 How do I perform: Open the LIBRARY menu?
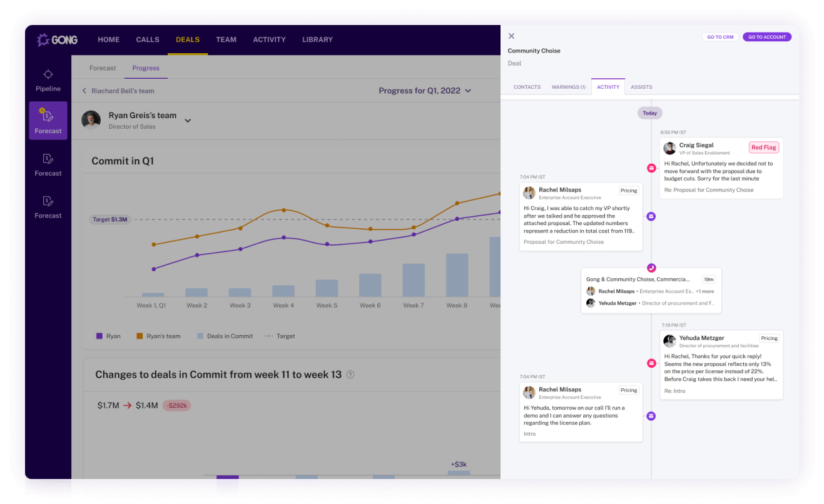[x=317, y=39]
